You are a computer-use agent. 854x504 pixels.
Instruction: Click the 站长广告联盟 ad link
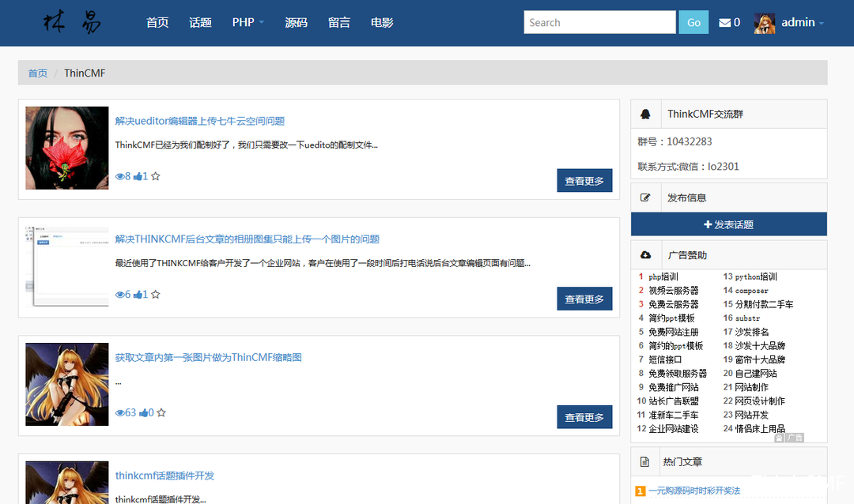tap(673, 401)
